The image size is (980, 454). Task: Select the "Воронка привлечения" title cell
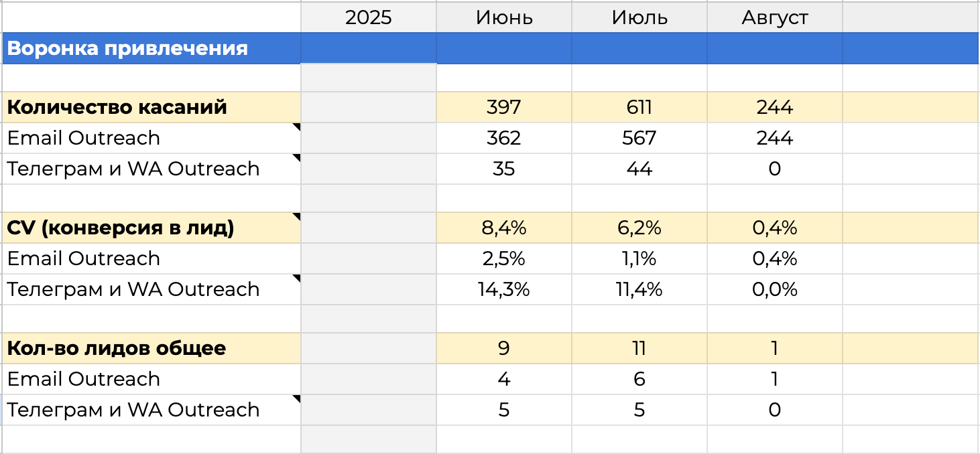click(127, 48)
